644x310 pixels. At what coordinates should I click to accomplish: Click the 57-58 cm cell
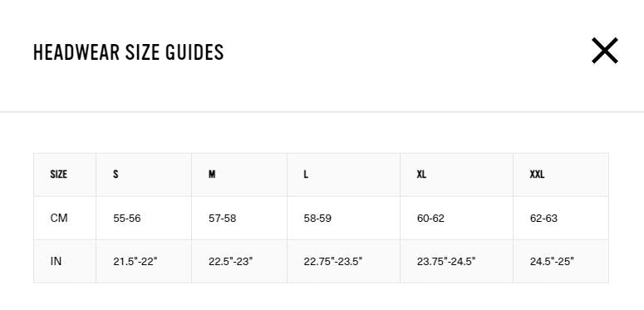(239, 218)
